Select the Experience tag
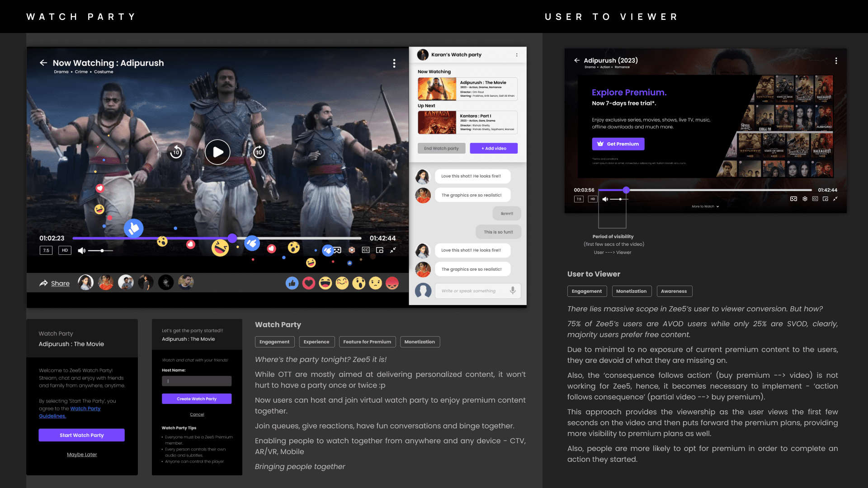 coord(317,342)
